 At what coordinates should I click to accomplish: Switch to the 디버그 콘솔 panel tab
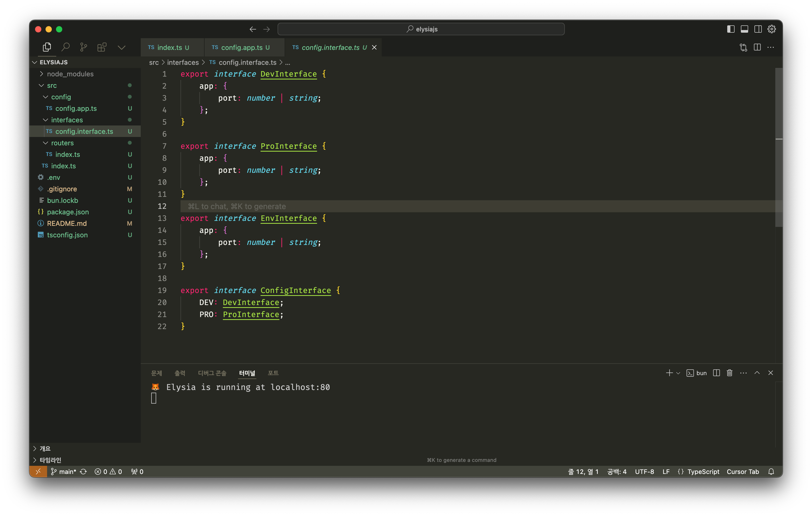(x=212, y=373)
